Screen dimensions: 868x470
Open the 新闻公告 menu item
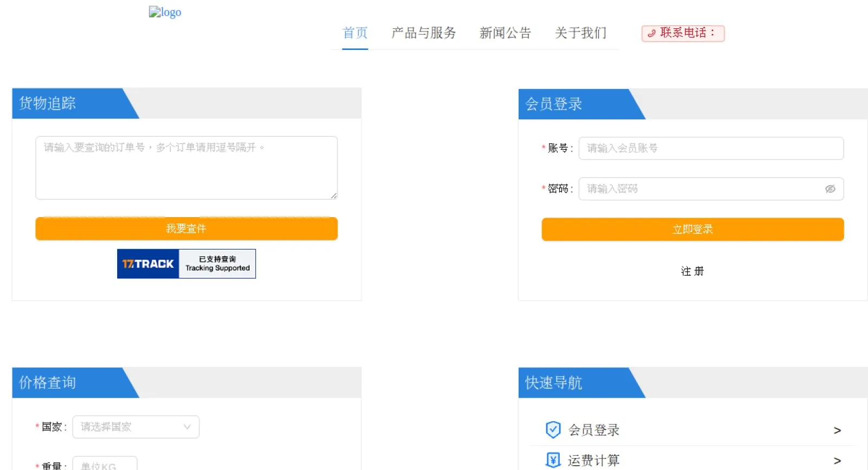tap(505, 33)
